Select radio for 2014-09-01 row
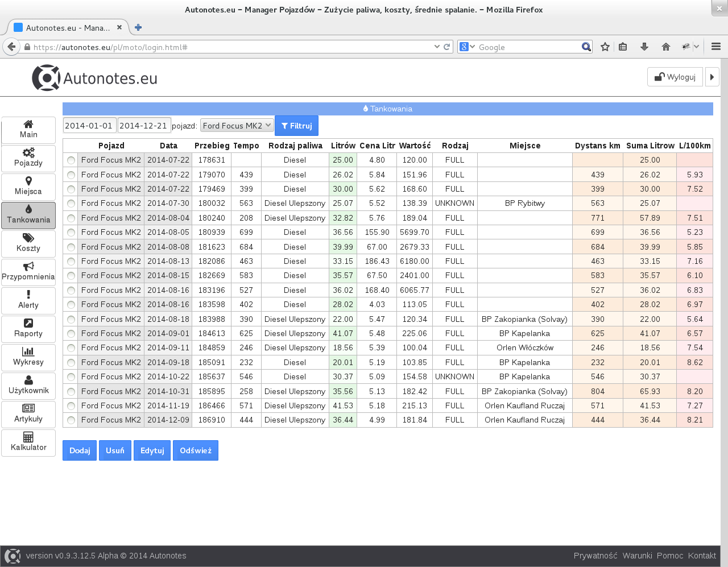728x567 pixels. pyautogui.click(x=71, y=334)
